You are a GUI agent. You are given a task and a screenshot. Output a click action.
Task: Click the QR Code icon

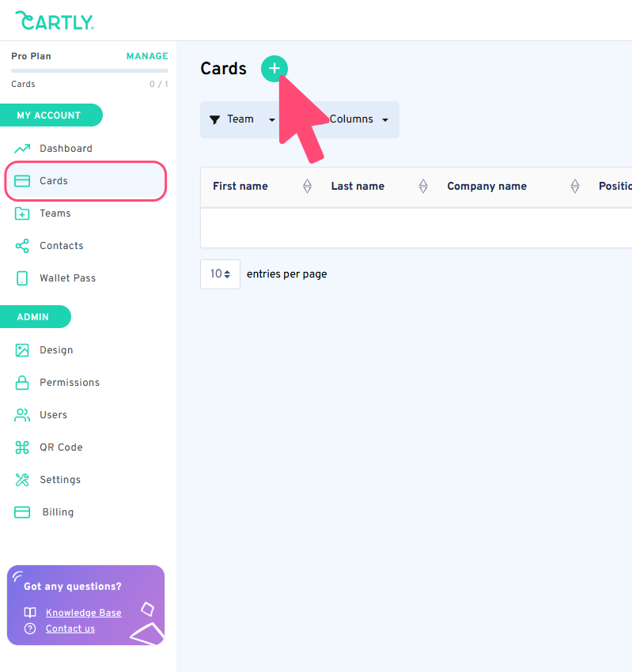point(22,447)
